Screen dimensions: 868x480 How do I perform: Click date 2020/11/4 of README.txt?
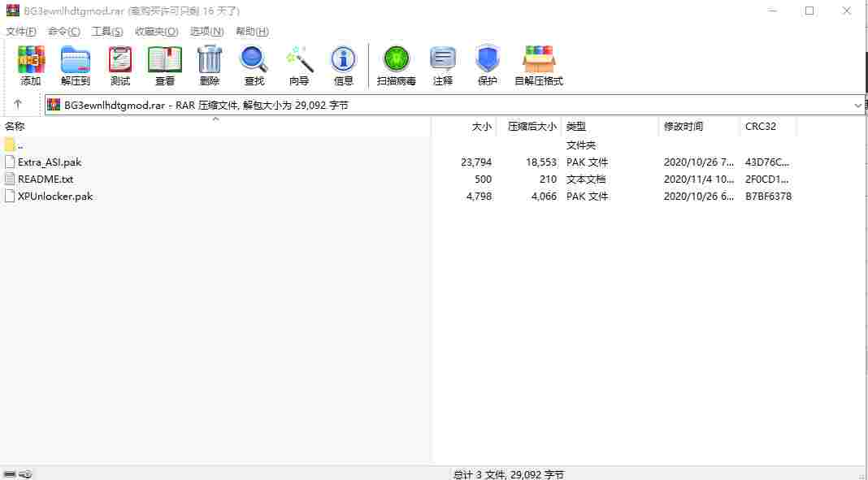[699, 179]
